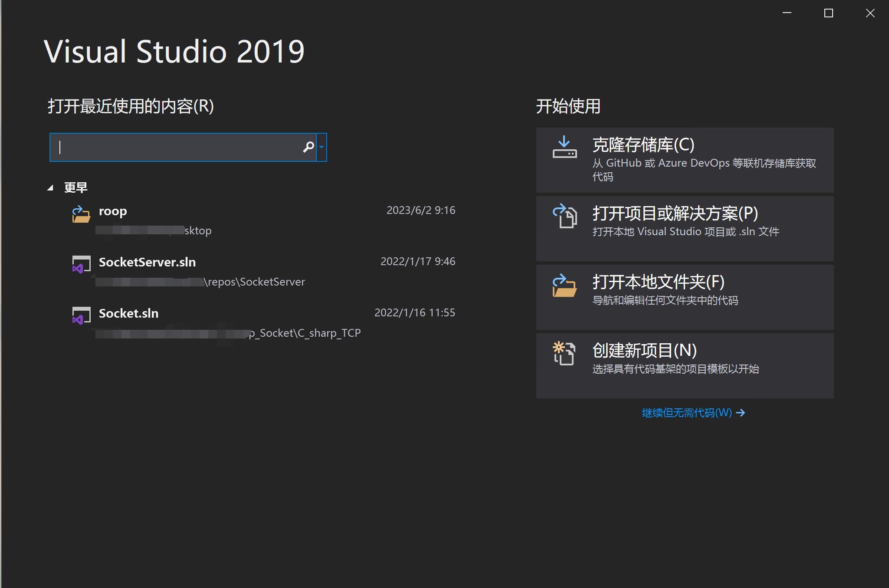The width and height of the screenshot is (889, 588).
Task: Click the 更早 group heading
Action: tap(76, 187)
